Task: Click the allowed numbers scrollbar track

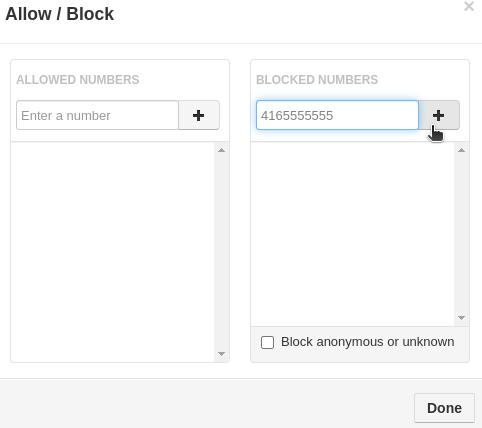Action: 221,252
